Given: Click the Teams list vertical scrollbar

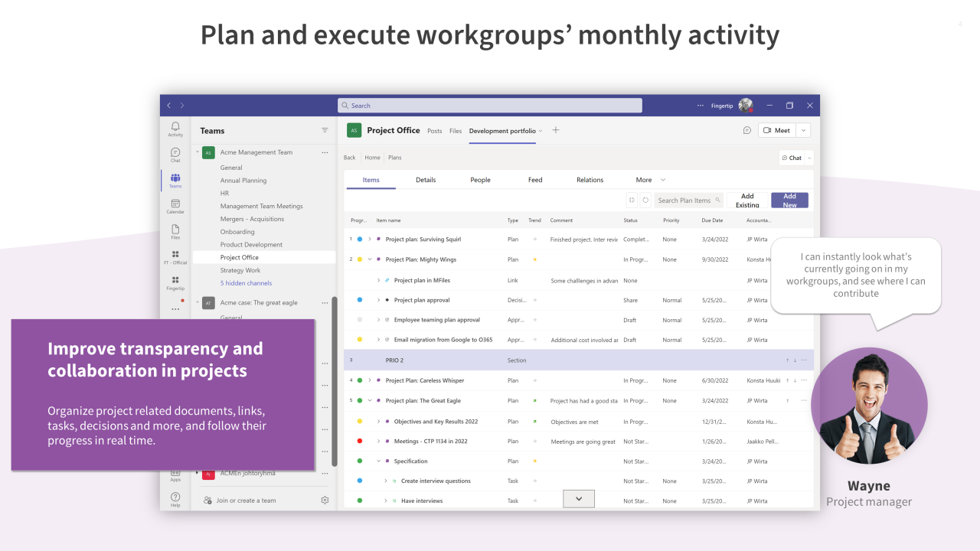Looking at the screenshot, I should point(334,383).
